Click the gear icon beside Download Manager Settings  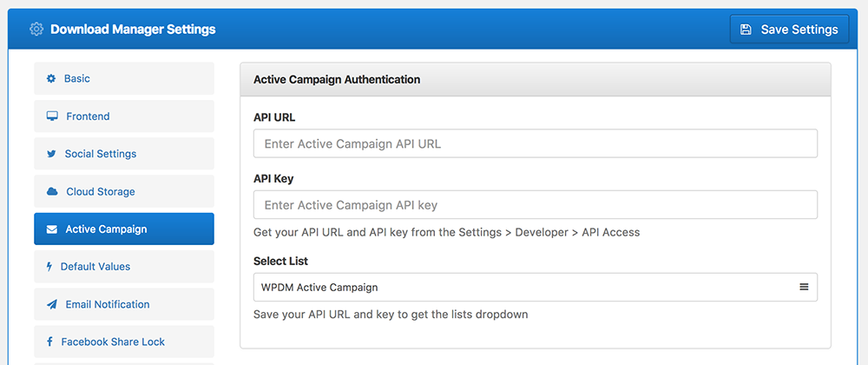[x=36, y=29]
